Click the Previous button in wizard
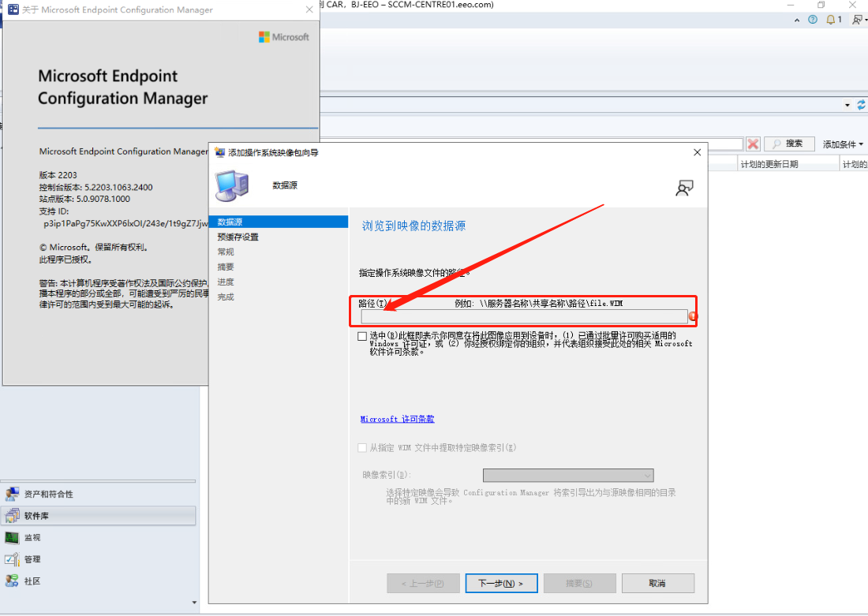 [x=423, y=584]
